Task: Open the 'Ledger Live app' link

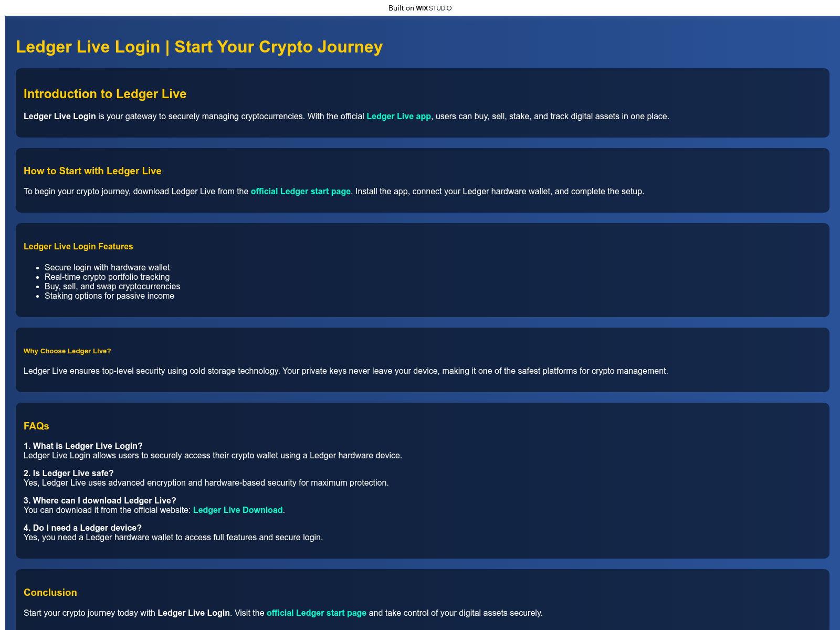Action: [398, 117]
